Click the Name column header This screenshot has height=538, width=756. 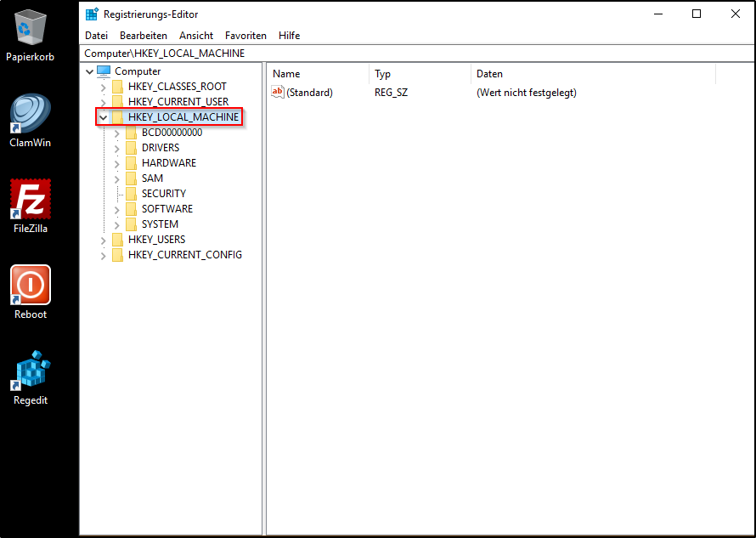point(319,74)
